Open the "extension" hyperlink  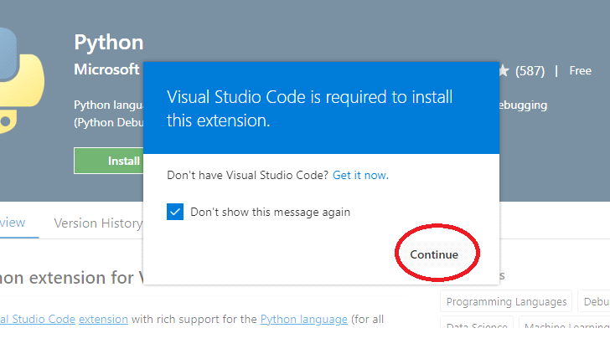[x=103, y=319]
